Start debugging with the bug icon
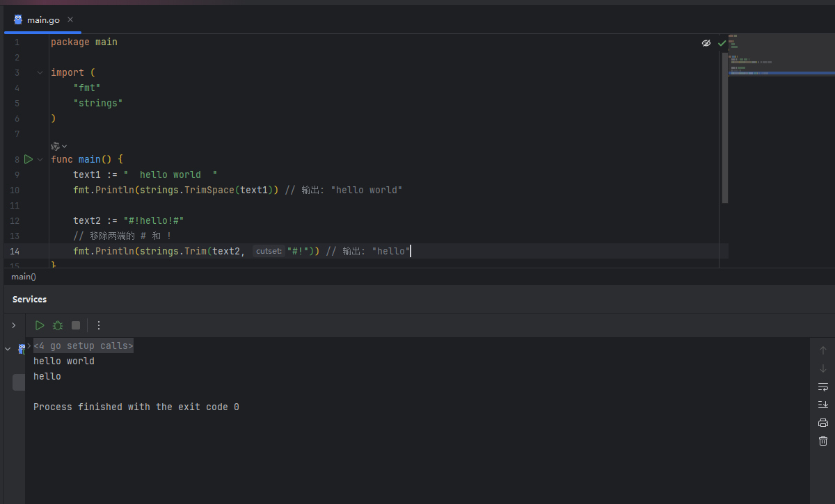 coord(58,325)
